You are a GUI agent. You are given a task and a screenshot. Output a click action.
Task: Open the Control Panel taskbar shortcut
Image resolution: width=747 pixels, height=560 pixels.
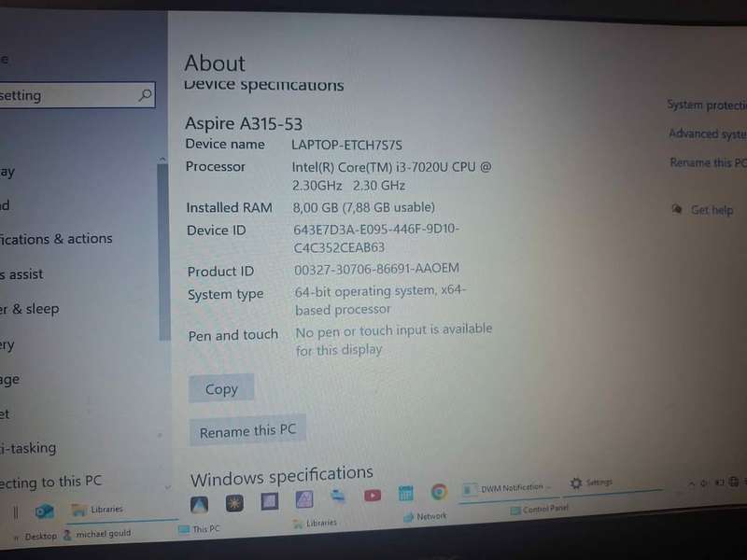(540, 510)
